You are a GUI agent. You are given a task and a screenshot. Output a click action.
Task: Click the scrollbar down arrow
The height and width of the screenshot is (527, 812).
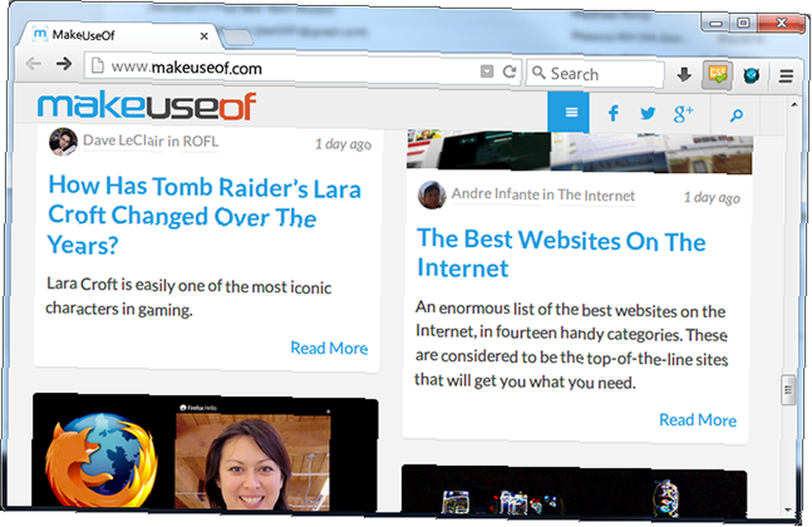788,511
